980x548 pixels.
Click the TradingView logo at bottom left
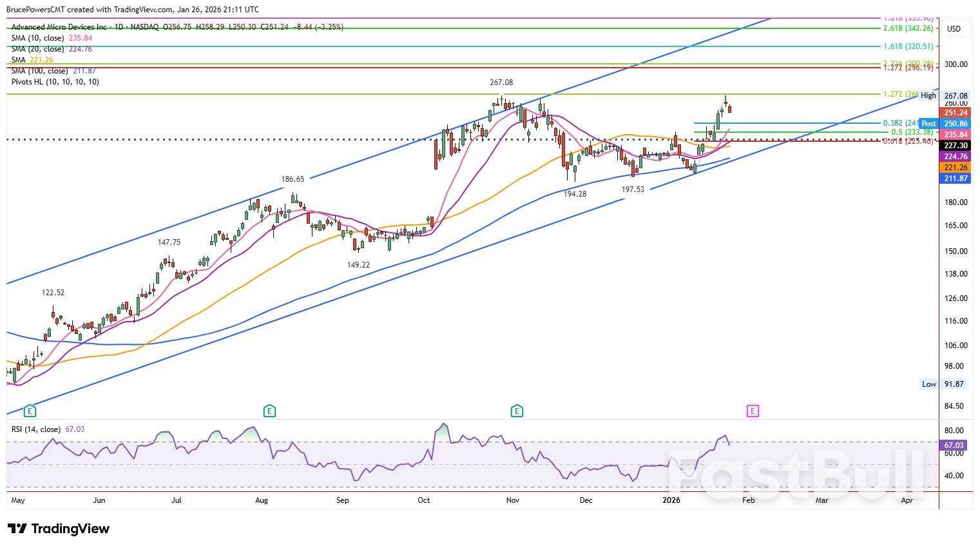[59, 529]
